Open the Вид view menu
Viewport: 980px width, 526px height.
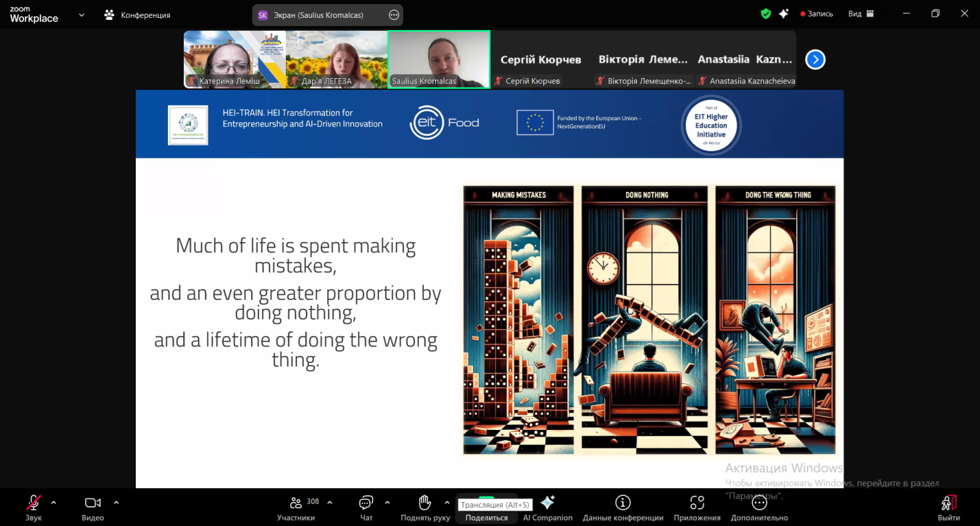click(x=861, y=14)
